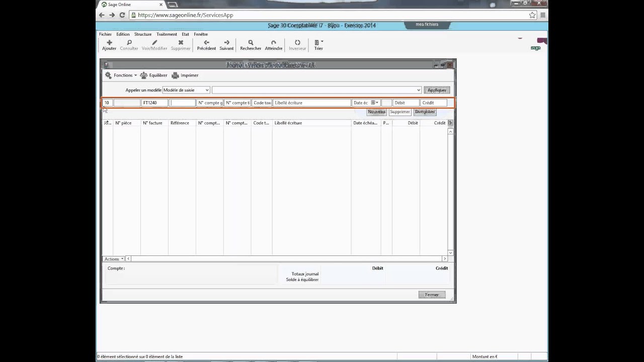The image size is (644, 362).
Task: Close the Sage Online browser tab
Action: coord(161,5)
